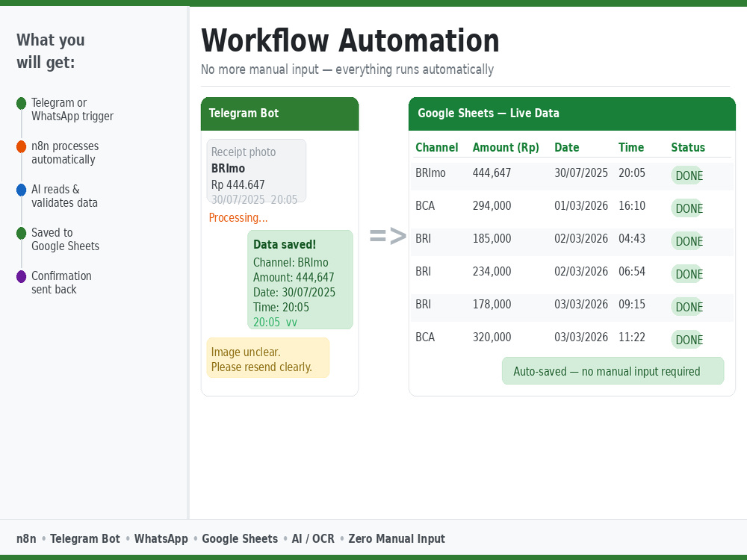Click the BCA cell in the 294,000 row
This screenshot has width=747, height=560.
click(425, 206)
